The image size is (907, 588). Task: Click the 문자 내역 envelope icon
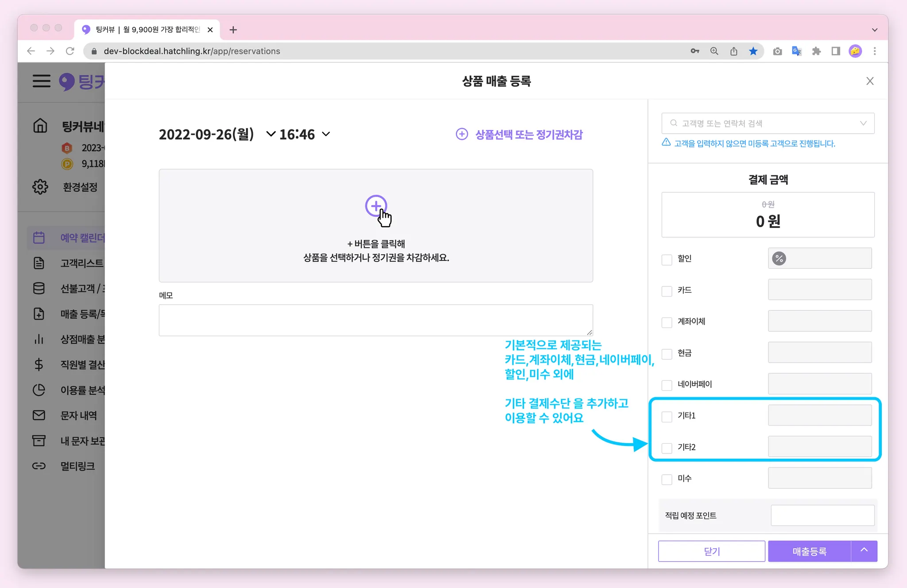point(39,415)
